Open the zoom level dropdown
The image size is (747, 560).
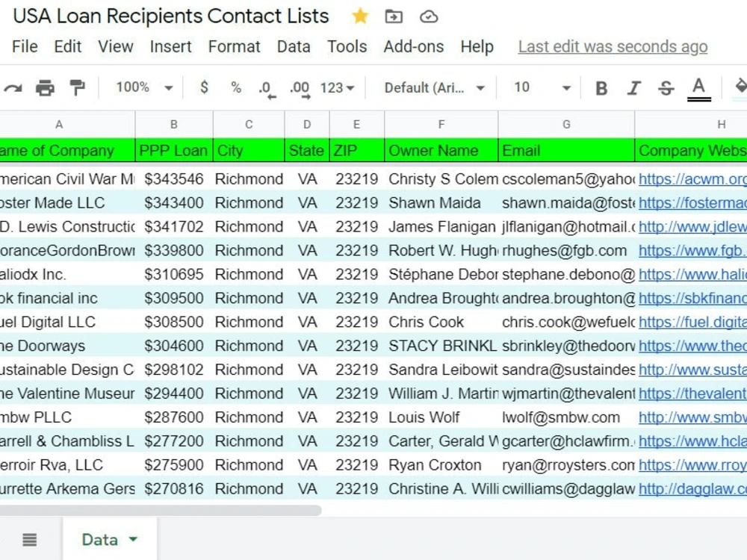(142, 87)
